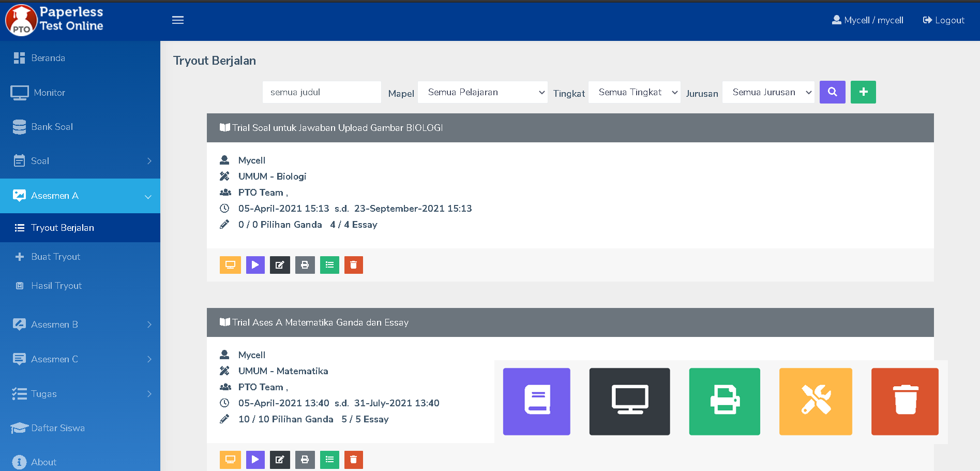The width and height of the screenshot is (980, 471).
Task: Open the Semua Pelajaran dropdown
Action: 483,92
